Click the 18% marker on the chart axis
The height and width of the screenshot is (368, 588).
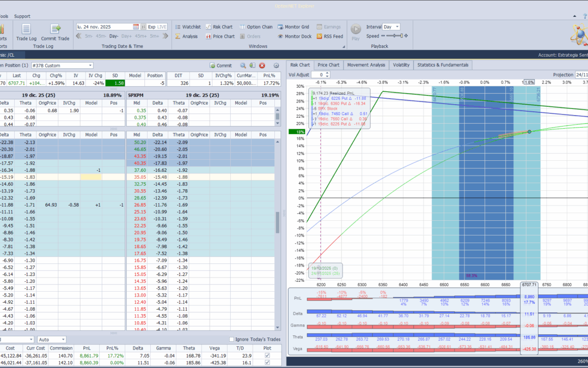(x=297, y=132)
